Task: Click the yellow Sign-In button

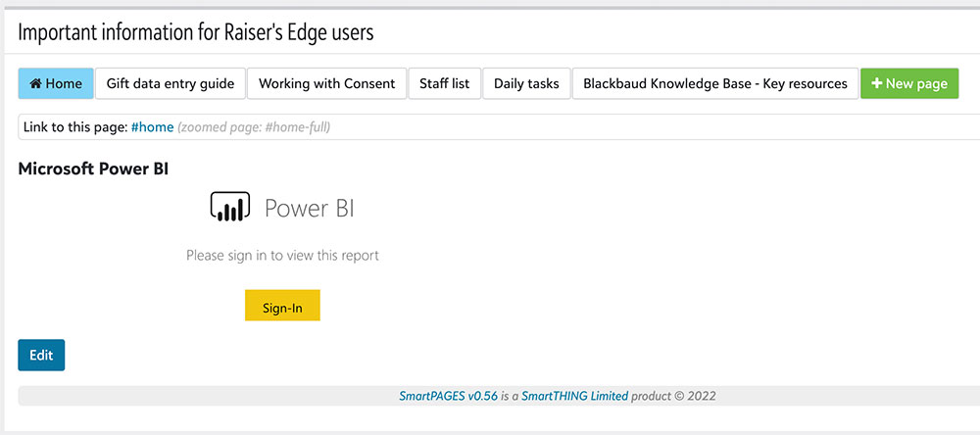Action: pos(282,305)
